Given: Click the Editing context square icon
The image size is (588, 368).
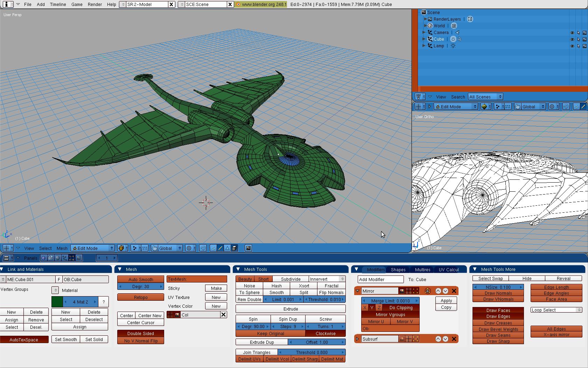Looking at the screenshot, I should pos(71,258).
